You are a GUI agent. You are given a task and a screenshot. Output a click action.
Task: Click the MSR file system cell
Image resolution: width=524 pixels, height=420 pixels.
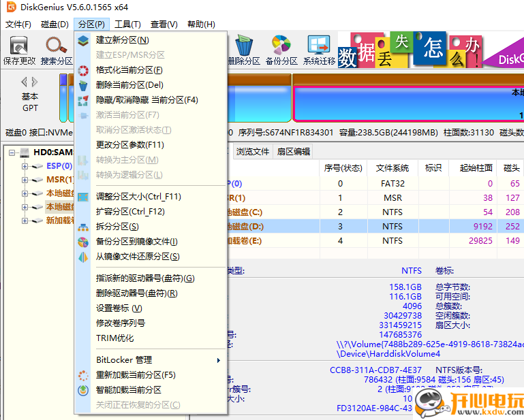tap(392, 198)
